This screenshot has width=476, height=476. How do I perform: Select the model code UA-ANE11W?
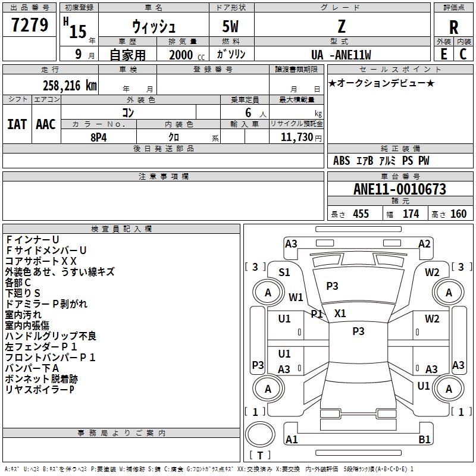pos(341,54)
